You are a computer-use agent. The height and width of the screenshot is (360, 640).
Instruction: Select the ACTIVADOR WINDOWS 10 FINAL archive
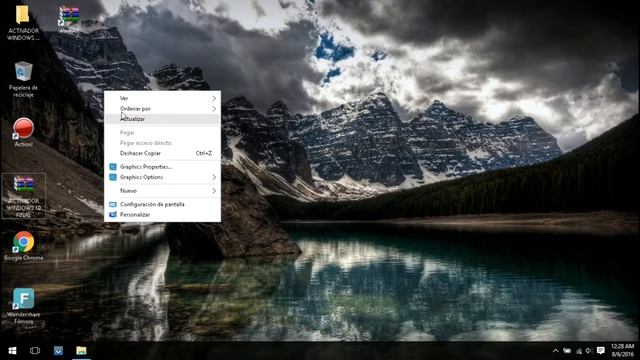[24, 196]
